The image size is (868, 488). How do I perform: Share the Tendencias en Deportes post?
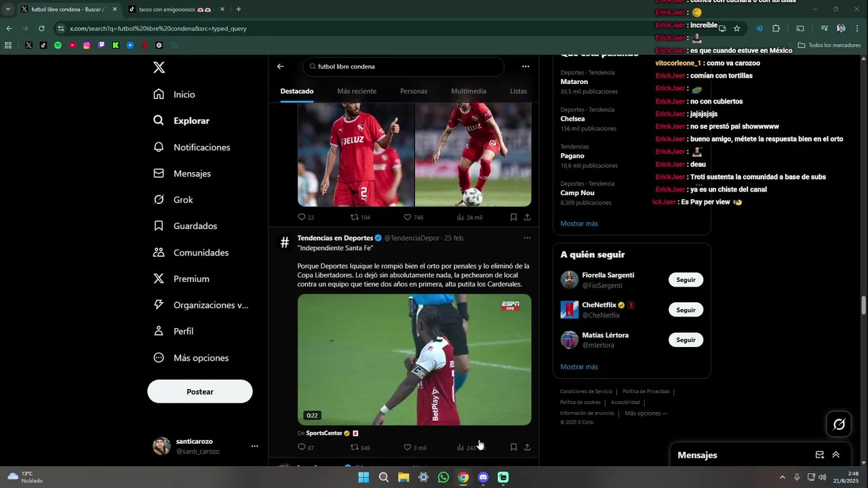[527, 447]
